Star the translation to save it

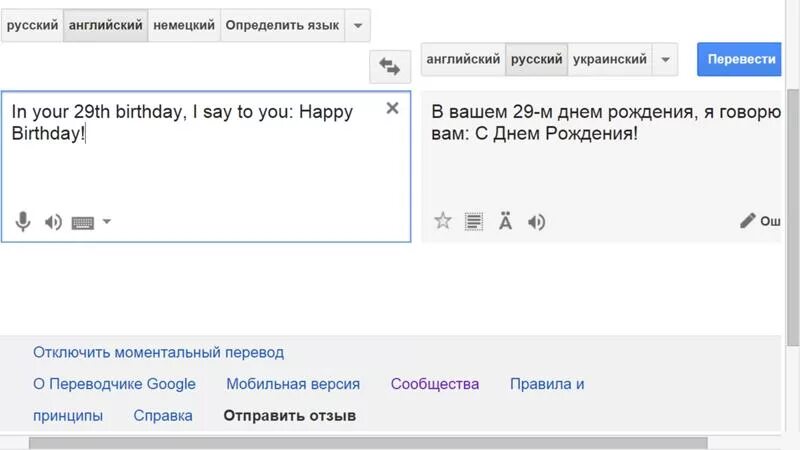coord(443,221)
